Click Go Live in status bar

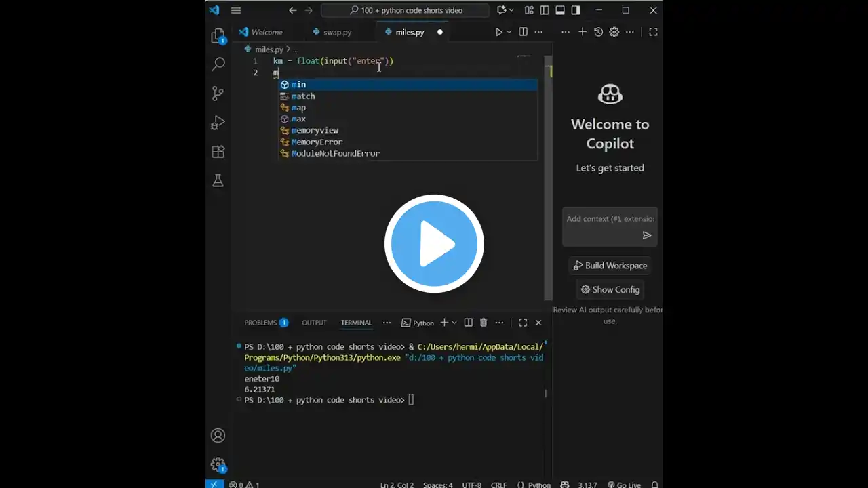(x=624, y=485)
